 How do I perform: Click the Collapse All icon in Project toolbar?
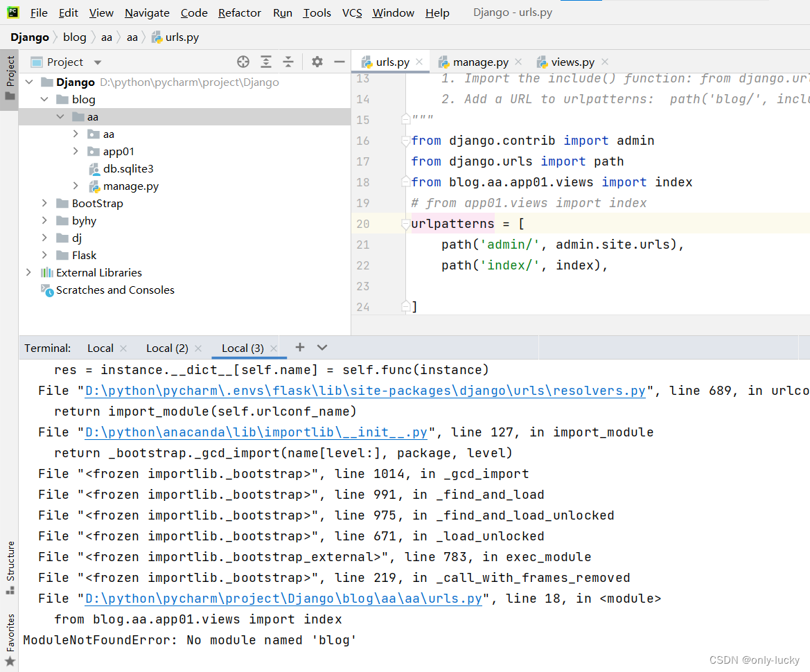click(x=288, y=62)
